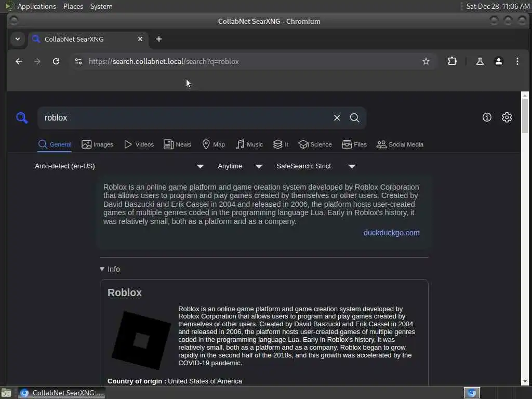Click the scrollbar down arrow

(525, 382)
